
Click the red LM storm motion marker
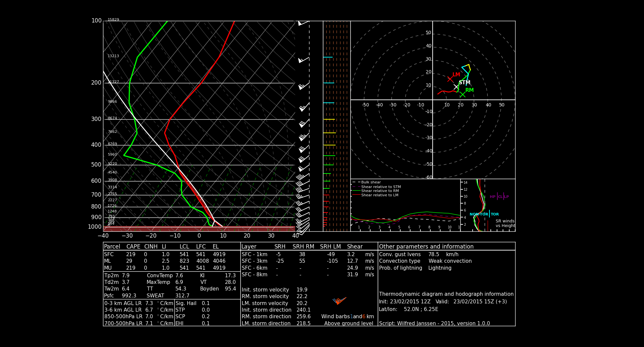tap(450, 79)
